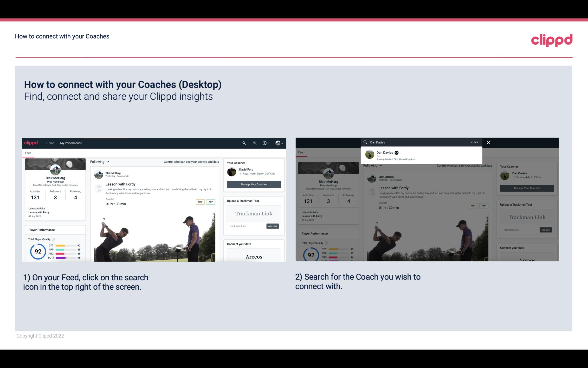The width and height of the screenshot is (588, 368).
Task: Click Manage Your Coaches button
Action: [x=254, y=184]
